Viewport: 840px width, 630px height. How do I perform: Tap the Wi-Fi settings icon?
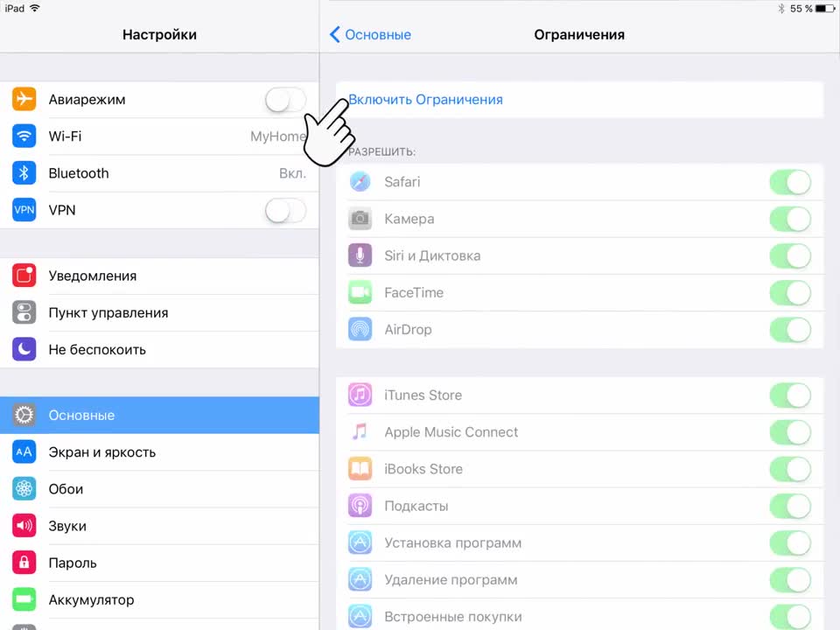(24, 136)
